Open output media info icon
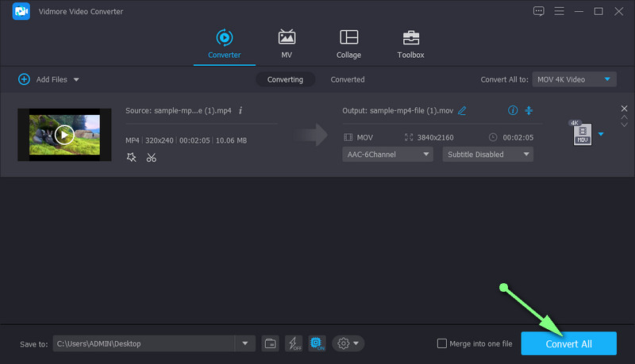The height and width of the screenshot is (364, 635). (513, 110)
